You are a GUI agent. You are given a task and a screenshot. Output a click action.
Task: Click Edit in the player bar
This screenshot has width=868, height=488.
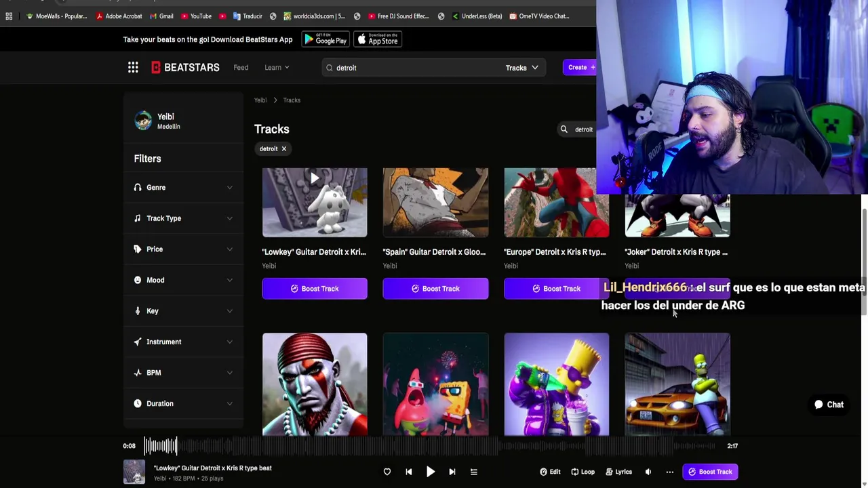(x=550, y=472)
